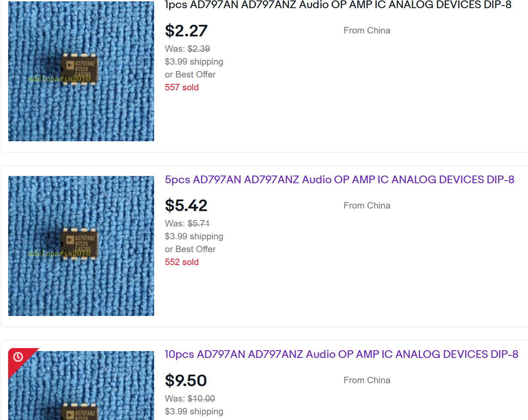
Task: Click the red clock badge on 10pcs listing
Action: click(x=18, y=357)
